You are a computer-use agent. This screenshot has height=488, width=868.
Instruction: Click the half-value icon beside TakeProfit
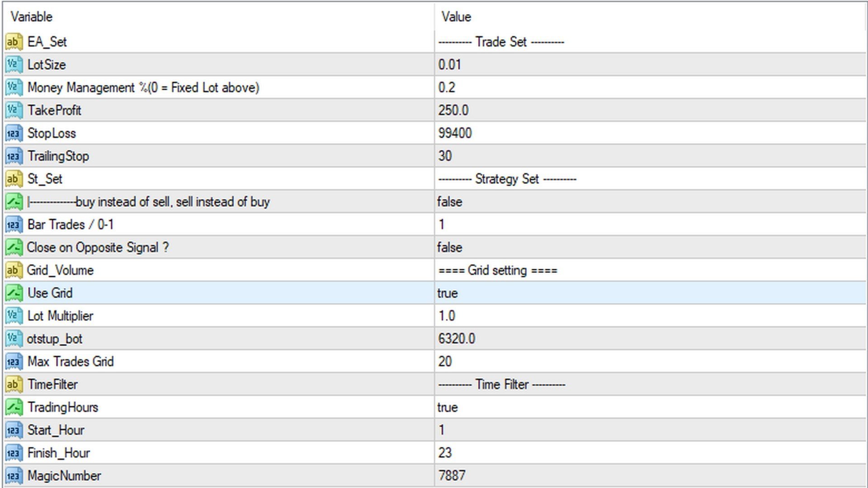coord(13,110)
